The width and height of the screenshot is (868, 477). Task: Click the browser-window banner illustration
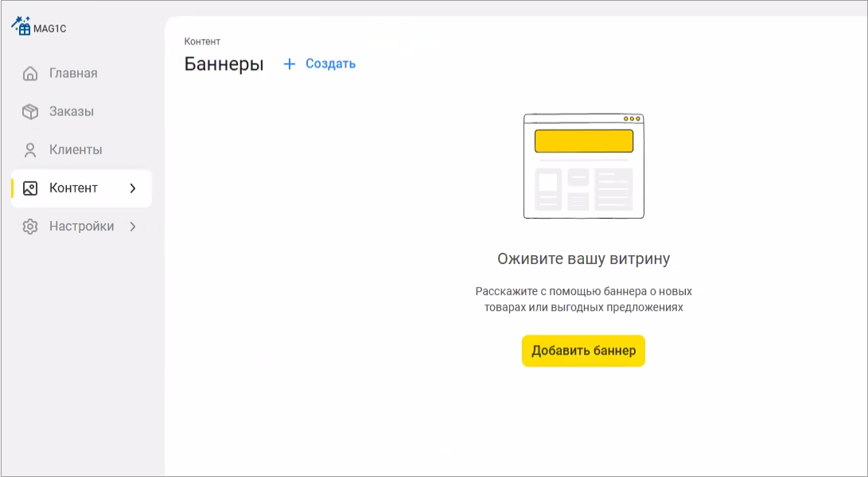[583, 165]
